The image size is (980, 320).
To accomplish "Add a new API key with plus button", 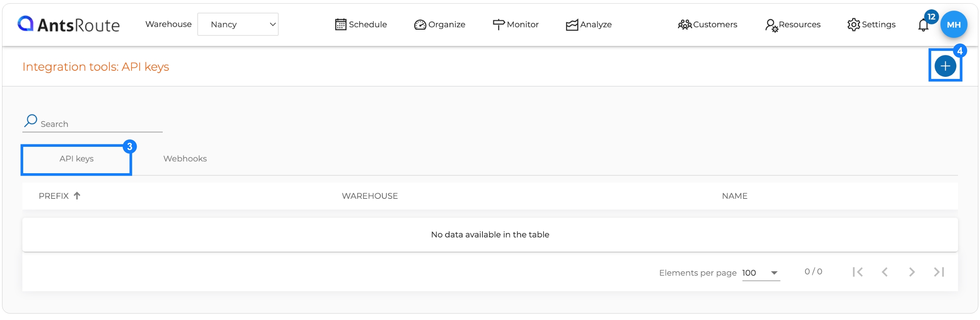I will point(945,66).
